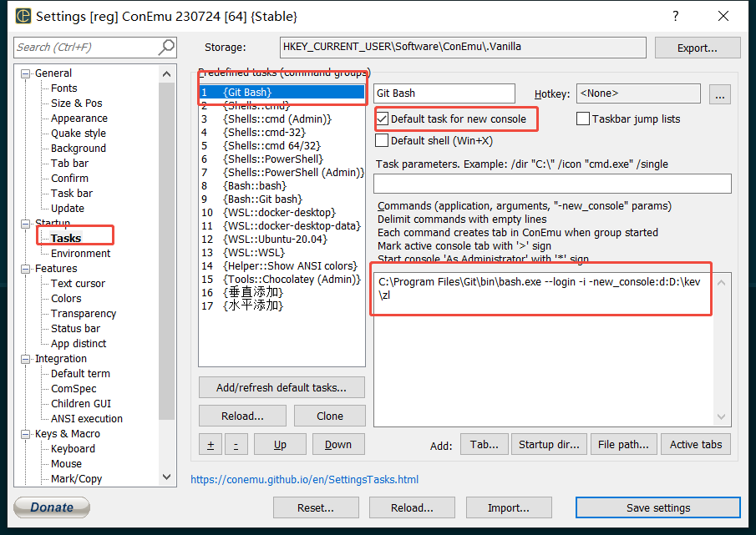
Task: Click the "±" button below the task list
Action: point(210,444)
